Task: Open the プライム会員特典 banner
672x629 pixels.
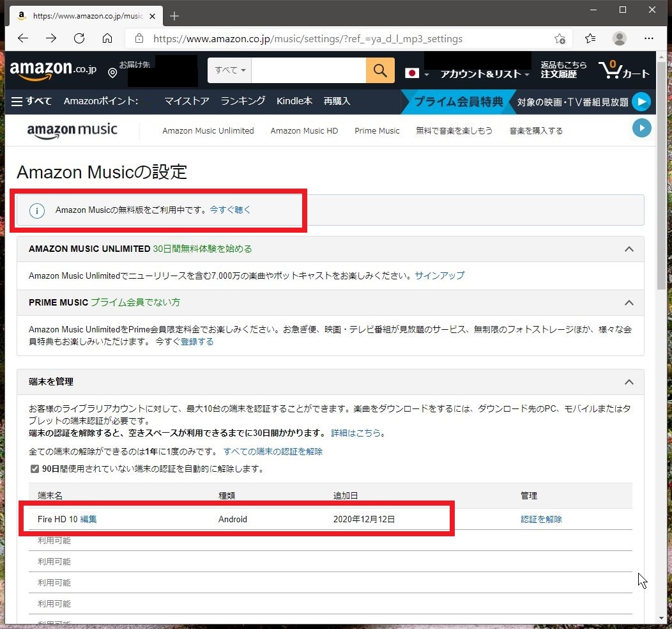Action: click(x=458, y=102)
